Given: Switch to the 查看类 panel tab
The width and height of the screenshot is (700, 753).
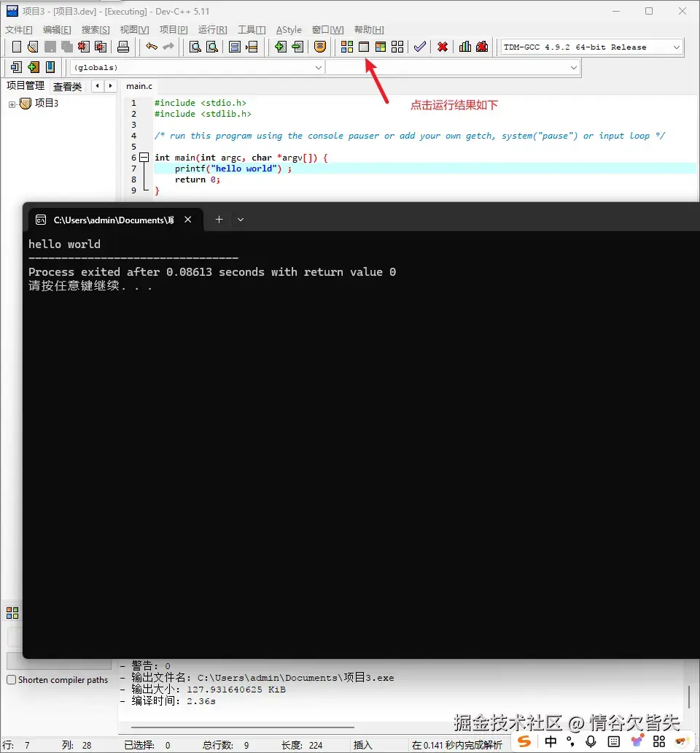Looking at the screenshot, I should [x=67, y=86].
